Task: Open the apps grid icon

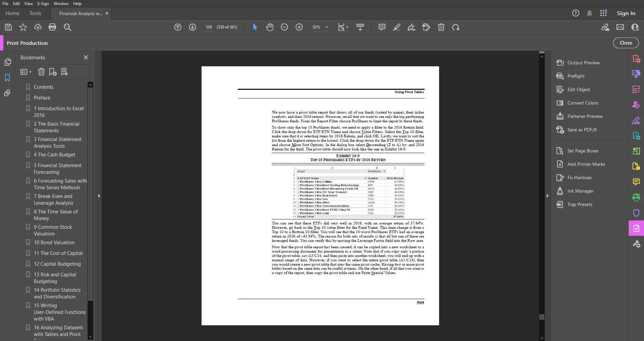Action: click(x=603, y=13)
